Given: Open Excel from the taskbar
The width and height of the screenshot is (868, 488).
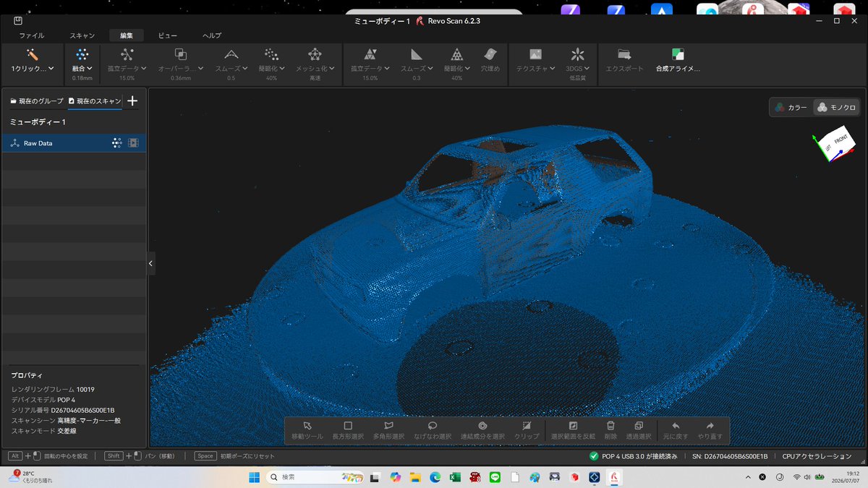Looking at the screenshot, I should click(456, 477).
